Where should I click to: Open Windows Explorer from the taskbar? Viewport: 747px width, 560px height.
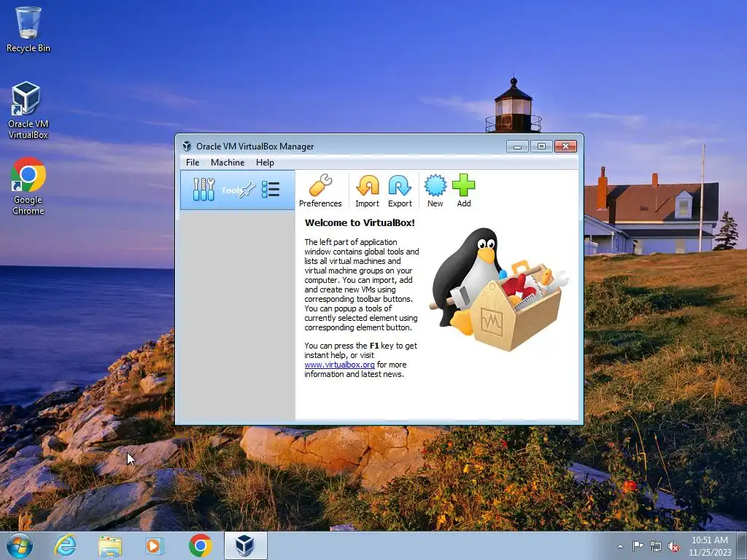click(x=110, y=545)
